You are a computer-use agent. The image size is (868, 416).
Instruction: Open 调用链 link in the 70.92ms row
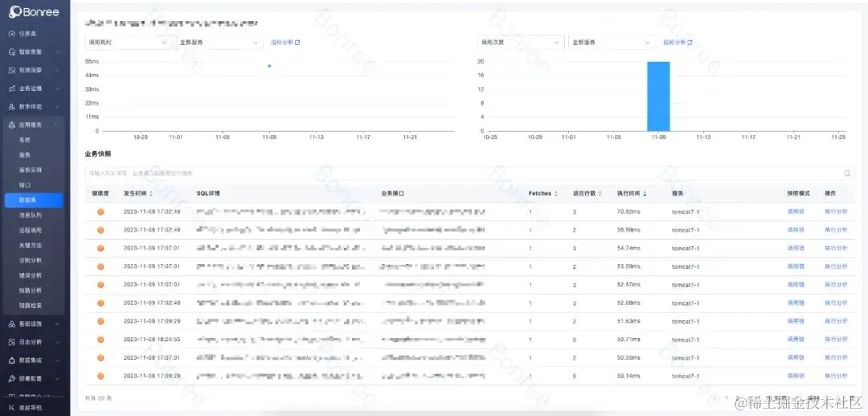click(796, 212)
